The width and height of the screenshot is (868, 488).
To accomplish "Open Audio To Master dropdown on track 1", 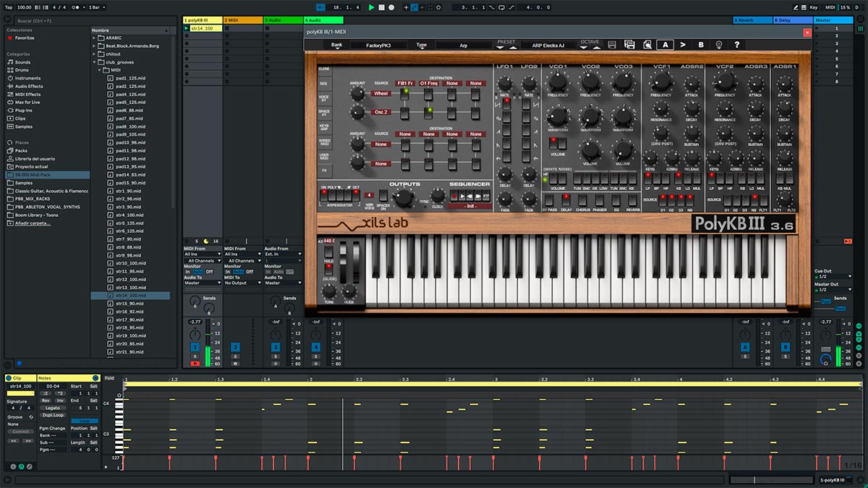I will pos(201,283).
